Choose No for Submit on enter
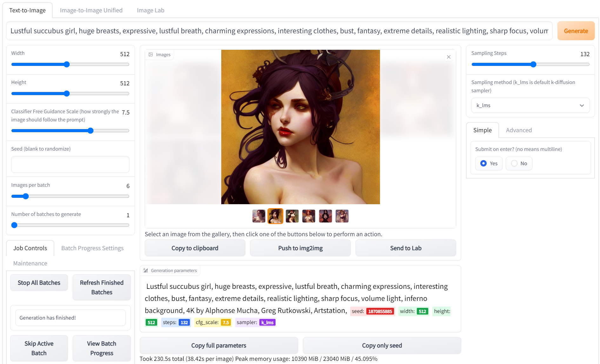Screen dimensions: 600x364 tap(514, 163)
